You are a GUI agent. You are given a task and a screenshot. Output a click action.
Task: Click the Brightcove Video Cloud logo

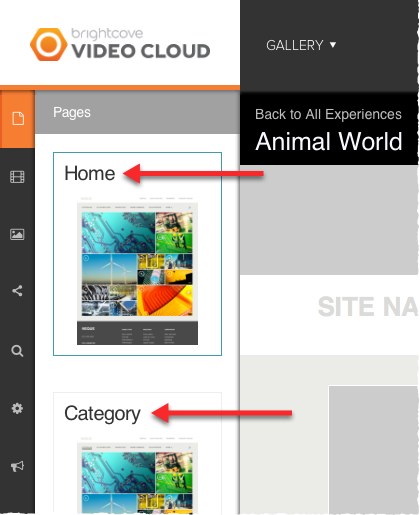click(x=120, y=44)
